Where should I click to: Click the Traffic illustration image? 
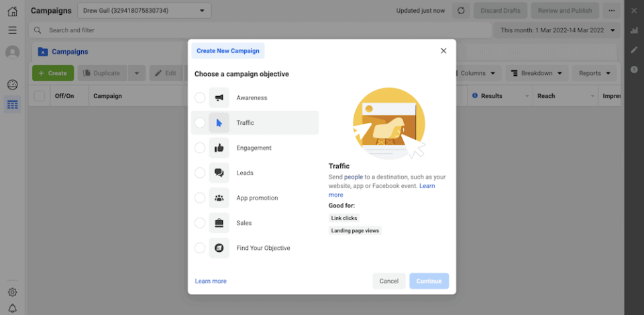click(x=389, y=124)
